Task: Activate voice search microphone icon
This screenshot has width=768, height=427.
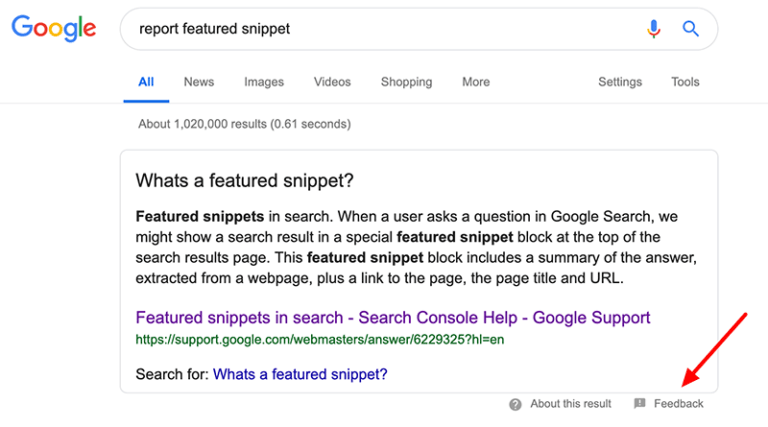Action: point(654,29)
